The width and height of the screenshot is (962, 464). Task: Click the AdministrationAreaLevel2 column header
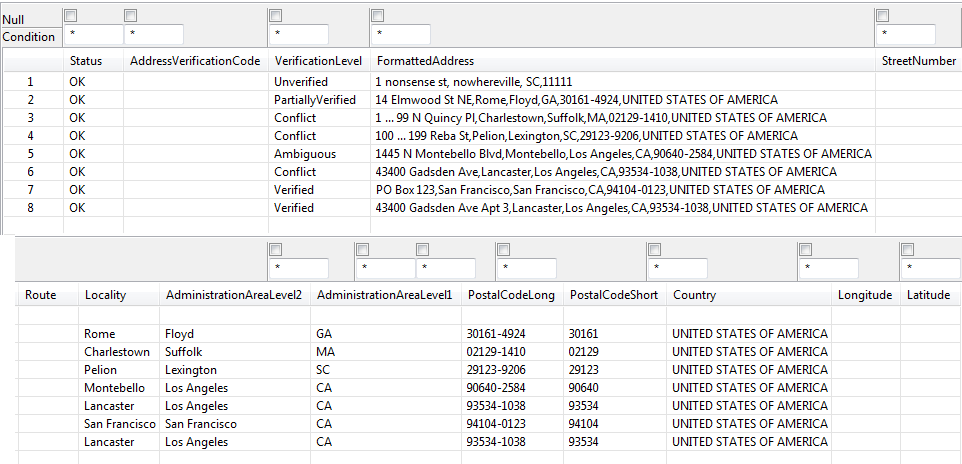coord(233,295)
